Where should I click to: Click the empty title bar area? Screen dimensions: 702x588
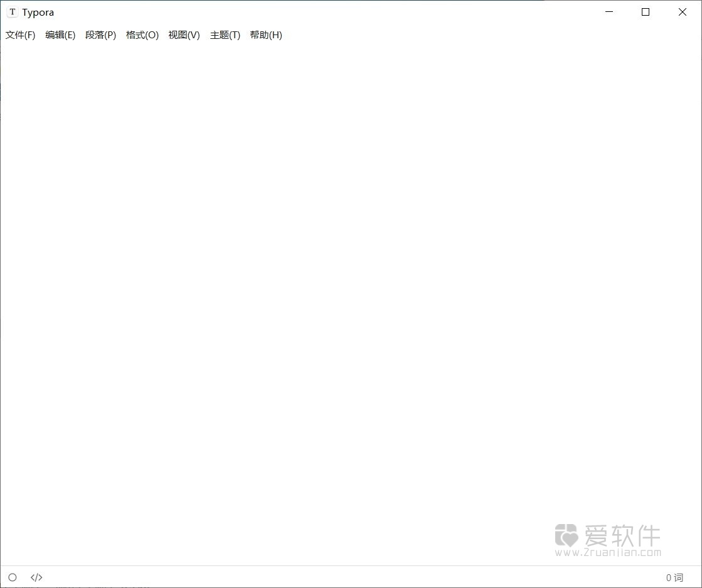tap(376, 11)
